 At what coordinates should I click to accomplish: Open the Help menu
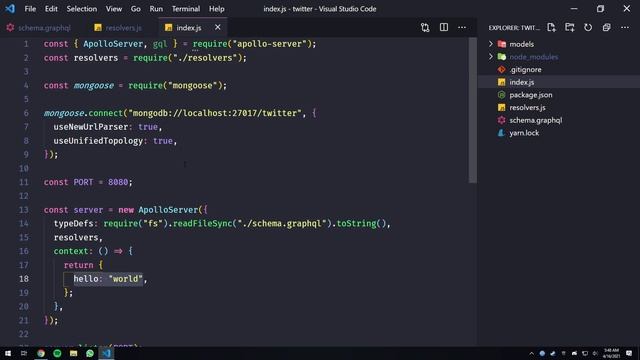(216, 9)
